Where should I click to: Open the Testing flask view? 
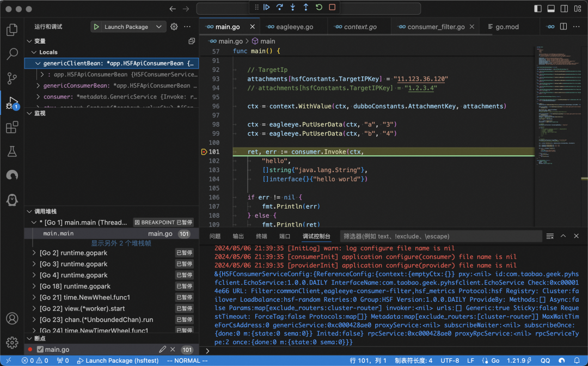tap(12, 152)
